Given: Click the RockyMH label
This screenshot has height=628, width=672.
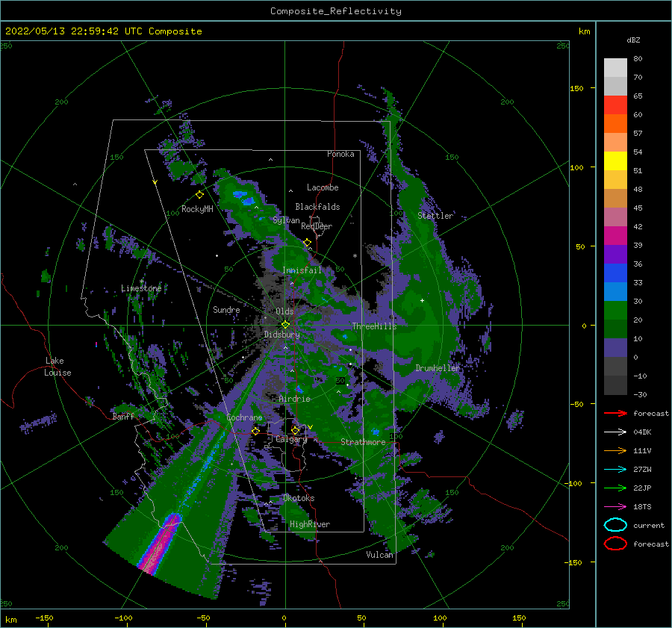Looking at the screenshot, I should (x=197, y=209).
